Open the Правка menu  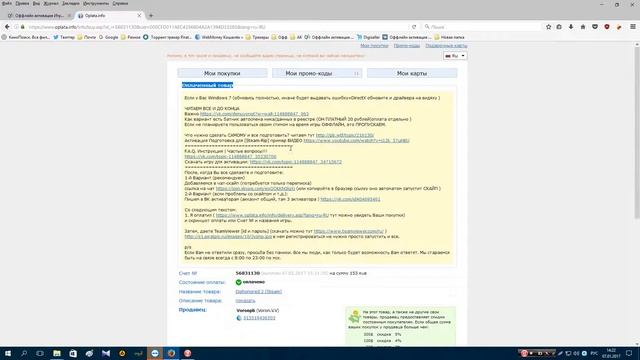point(22,3)
